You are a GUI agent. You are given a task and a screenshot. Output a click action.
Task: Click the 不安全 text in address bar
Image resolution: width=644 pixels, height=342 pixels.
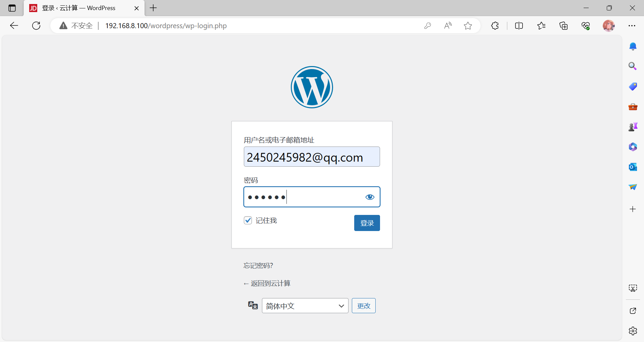tap(82, 25)
